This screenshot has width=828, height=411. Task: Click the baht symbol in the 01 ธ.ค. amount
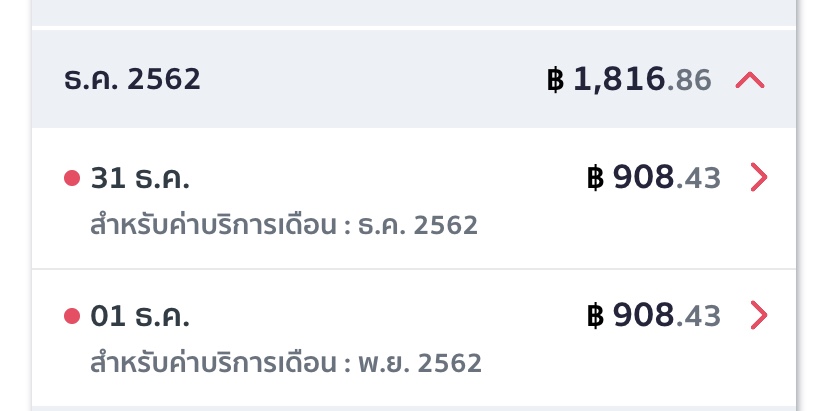[x=596, y=316]
